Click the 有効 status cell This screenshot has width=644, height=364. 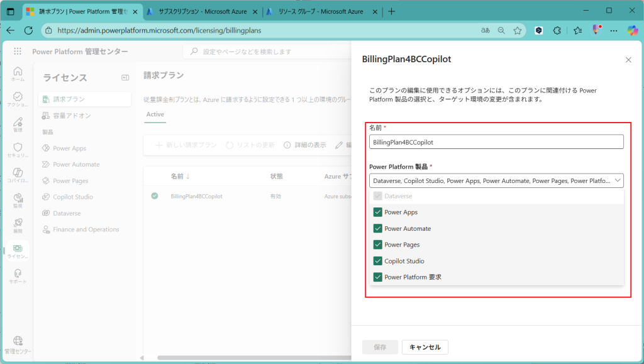coord(275,197)
